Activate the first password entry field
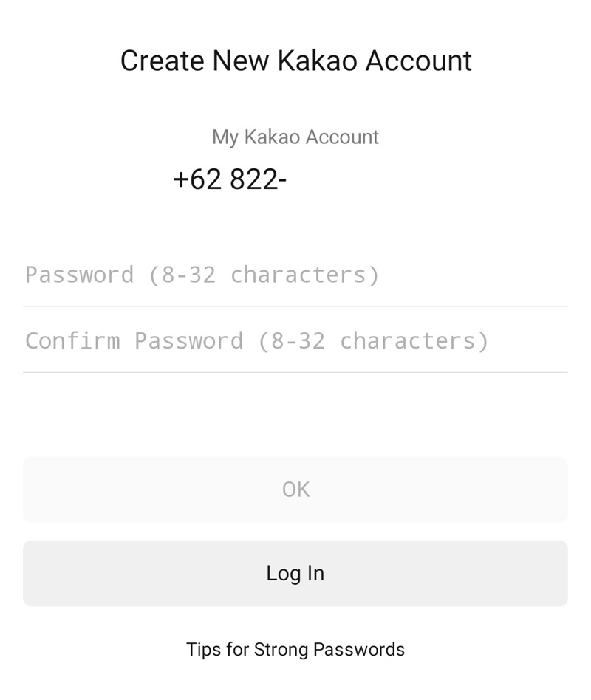 coord(295,275)
